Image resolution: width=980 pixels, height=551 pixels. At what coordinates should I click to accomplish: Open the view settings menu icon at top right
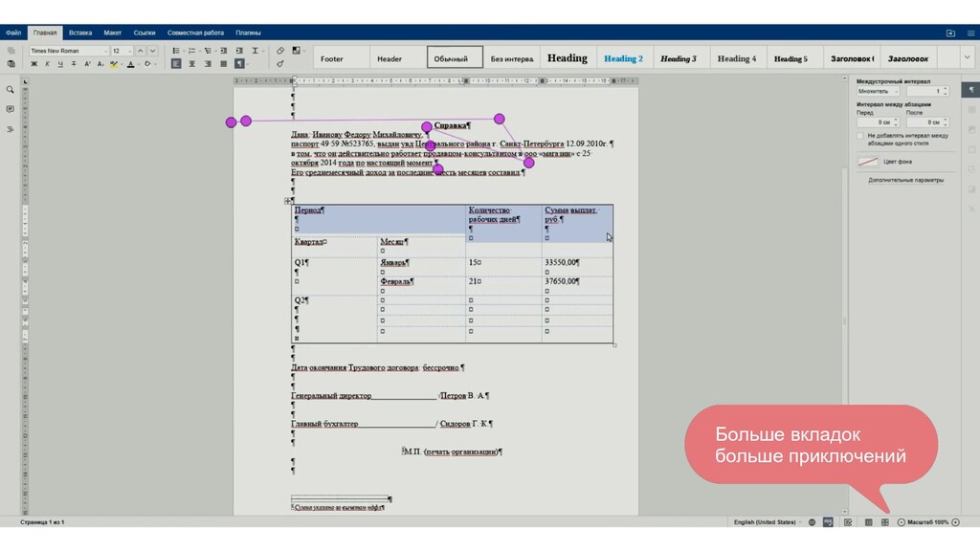pos(970,33)
